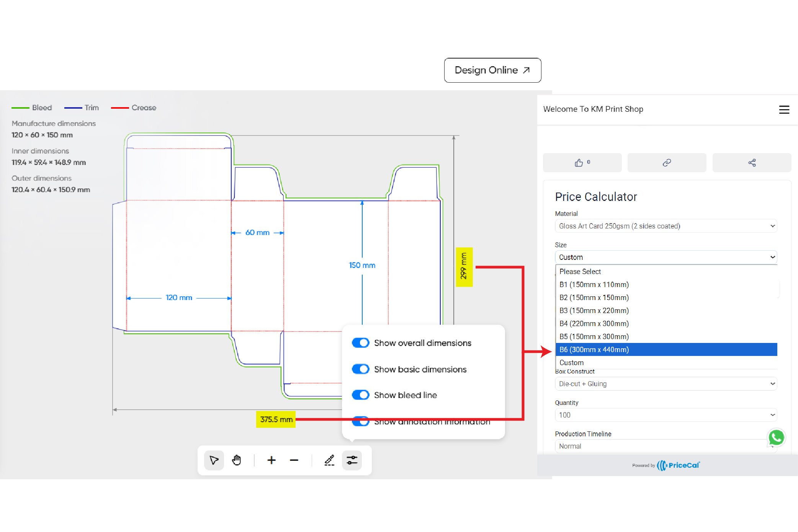The height and width of the screenshot is (532, 798).
Task: Toggle Show basic dimensions switch
Action: click(x=360, y=369)
